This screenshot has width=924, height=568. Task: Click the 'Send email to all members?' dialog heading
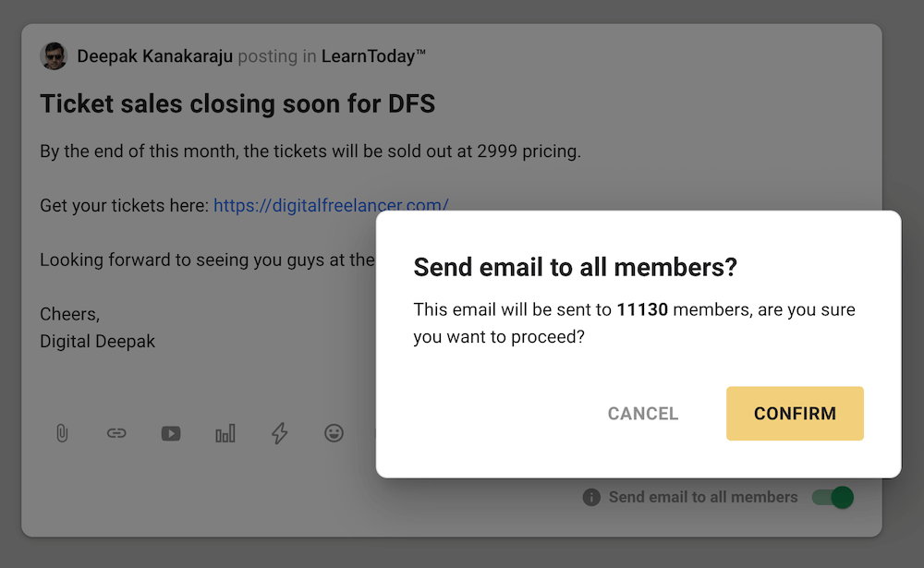tap(575, 267)
